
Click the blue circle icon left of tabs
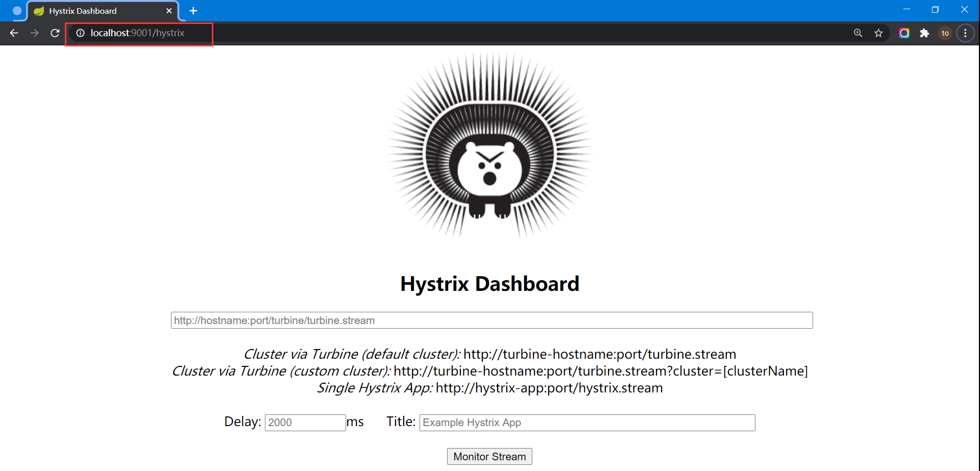[x=17, y=11]
